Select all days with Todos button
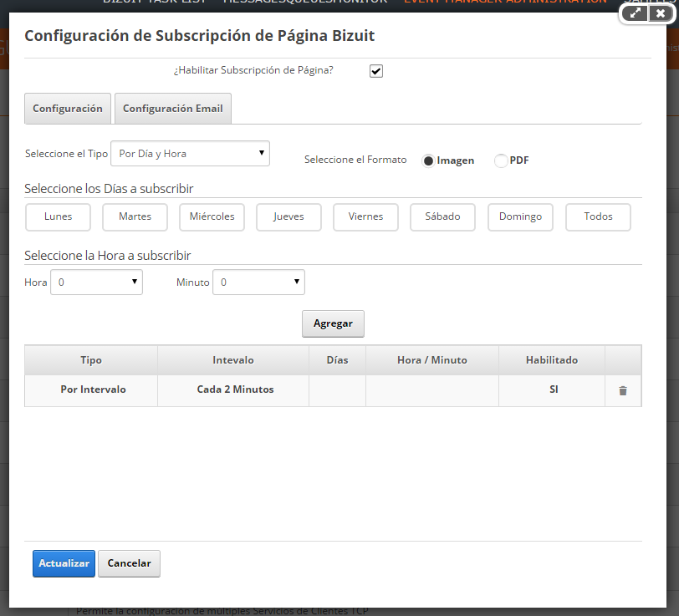The width and height of the screenshot is (679, 616). [x=598, y=216]
